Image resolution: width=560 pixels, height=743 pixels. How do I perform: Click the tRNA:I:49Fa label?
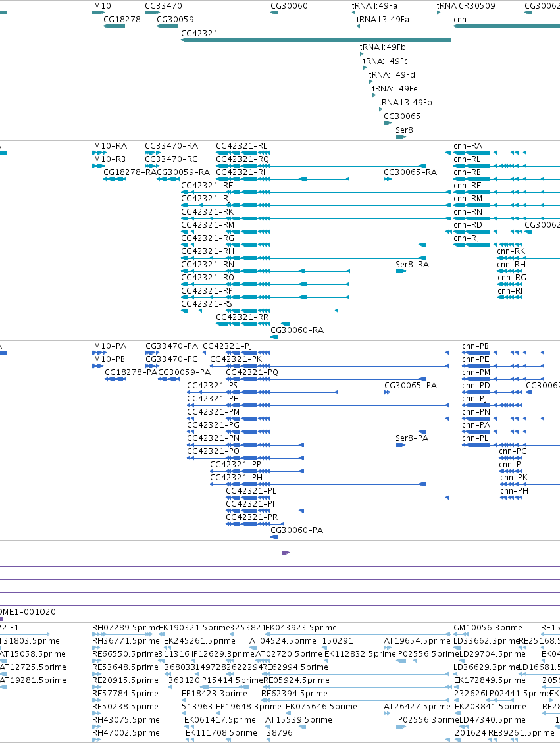point(374,6)
